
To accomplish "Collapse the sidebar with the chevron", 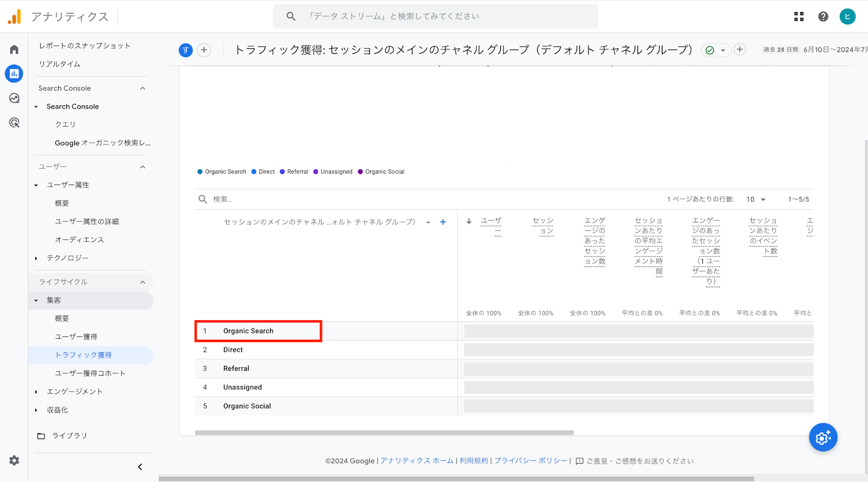I will [140, 467].
